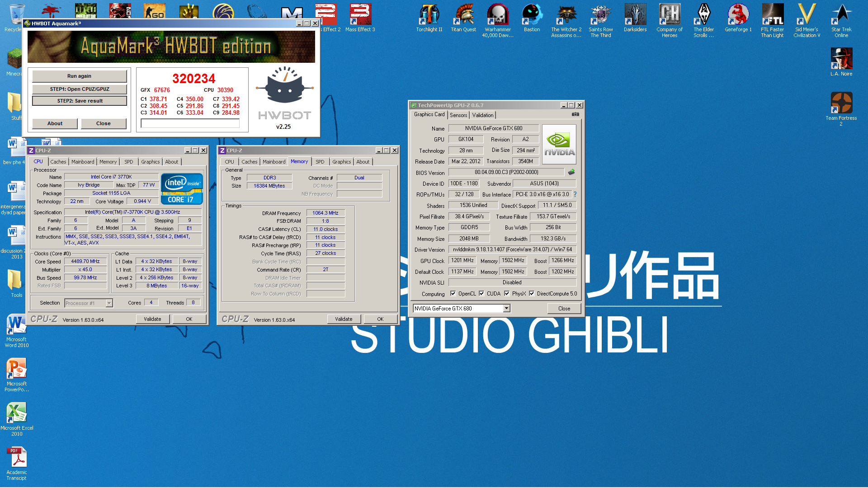The height and width of the screenshot is (488, 868).
Task: Open Academic Transcript PDF file
Action: 17,463
